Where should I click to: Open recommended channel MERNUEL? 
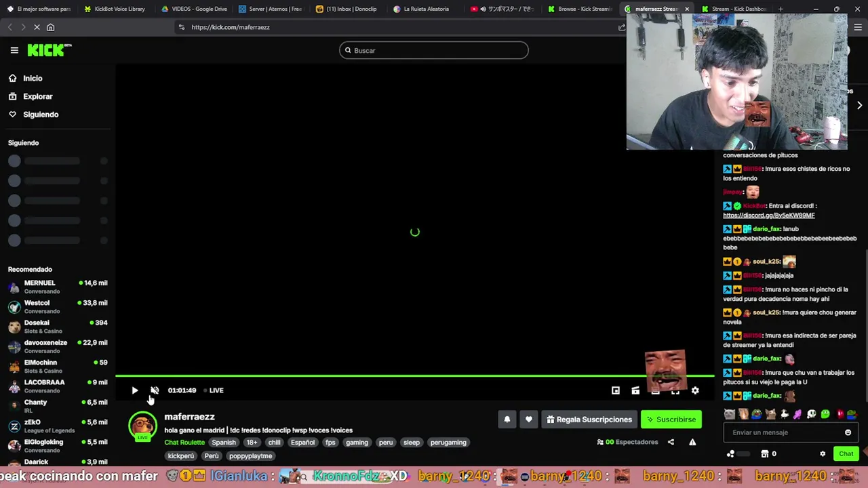point(58,287)
